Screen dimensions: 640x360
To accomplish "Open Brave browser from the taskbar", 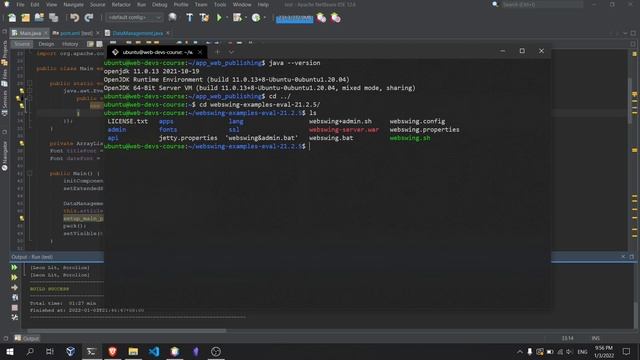I will click(112, 351).
